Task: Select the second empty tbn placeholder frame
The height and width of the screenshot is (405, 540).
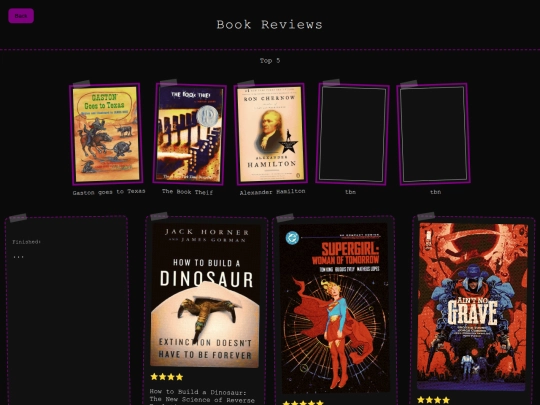Action: tap(434, 134)
